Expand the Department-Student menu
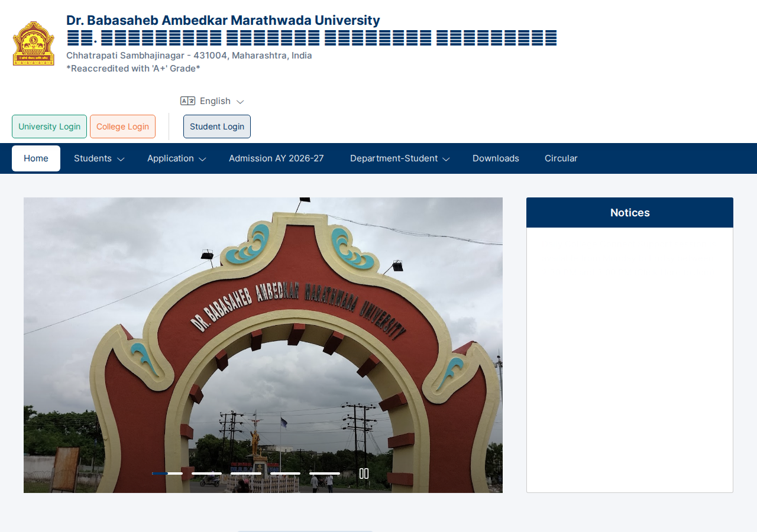This screenshot has height=532, width=757. click(x=400, y=158)
